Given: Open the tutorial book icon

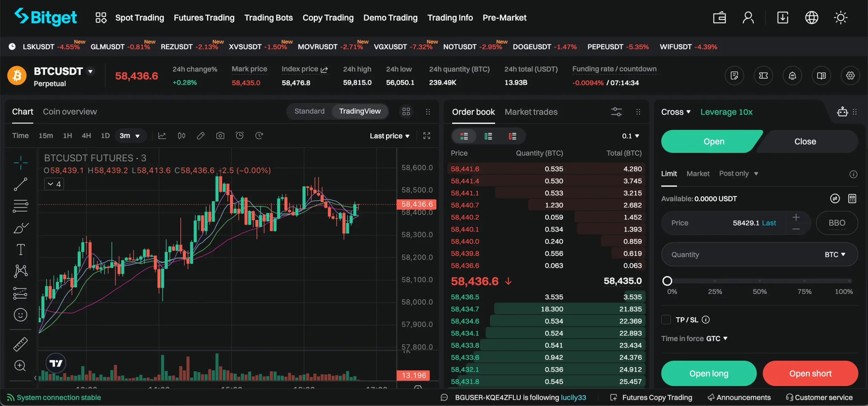Looking at the screenshot, I should tap(821, 76).
